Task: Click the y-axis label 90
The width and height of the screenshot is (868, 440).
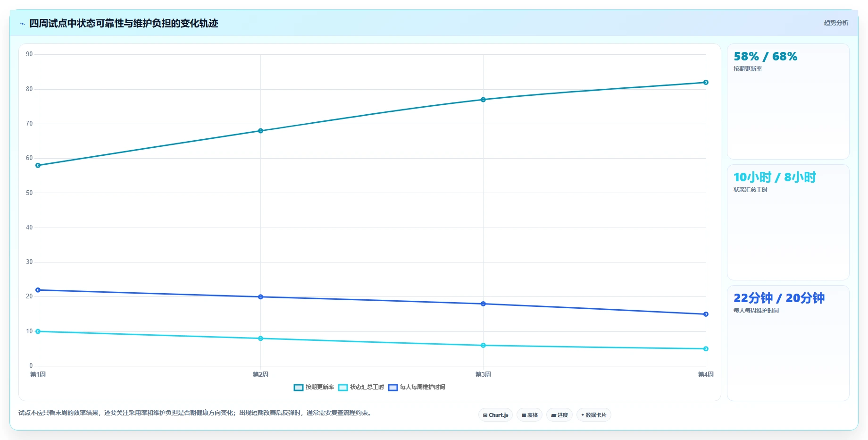Action: click(29, 54)
